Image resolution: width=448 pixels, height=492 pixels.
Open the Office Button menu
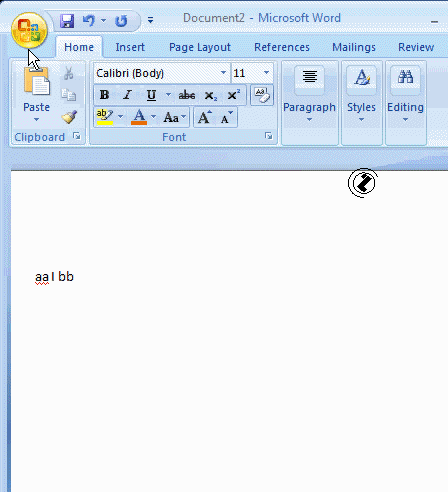click(29, 30)
